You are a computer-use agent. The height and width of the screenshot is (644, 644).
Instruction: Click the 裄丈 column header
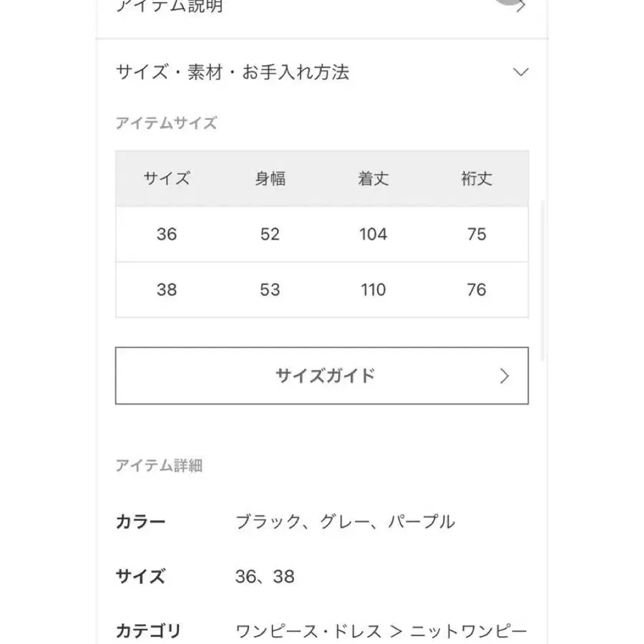point(477,179)
